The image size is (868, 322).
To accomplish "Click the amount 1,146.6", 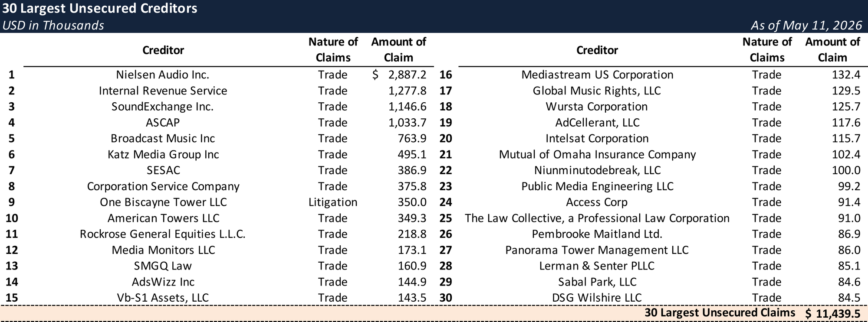I will point(407,107).
